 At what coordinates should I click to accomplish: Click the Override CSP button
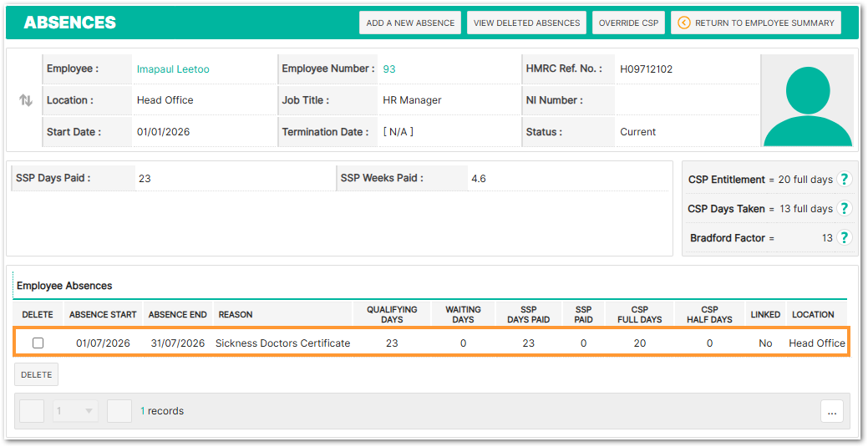click(628, 23)
